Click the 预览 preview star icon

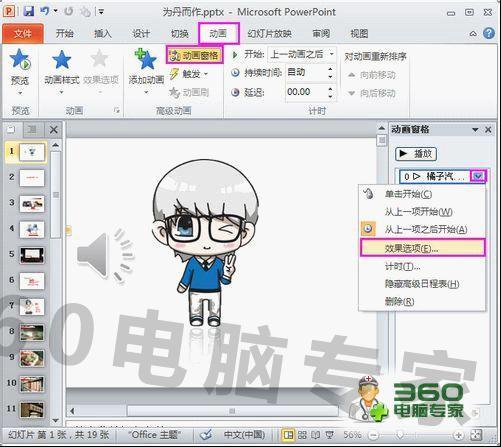tap(20, 59)
